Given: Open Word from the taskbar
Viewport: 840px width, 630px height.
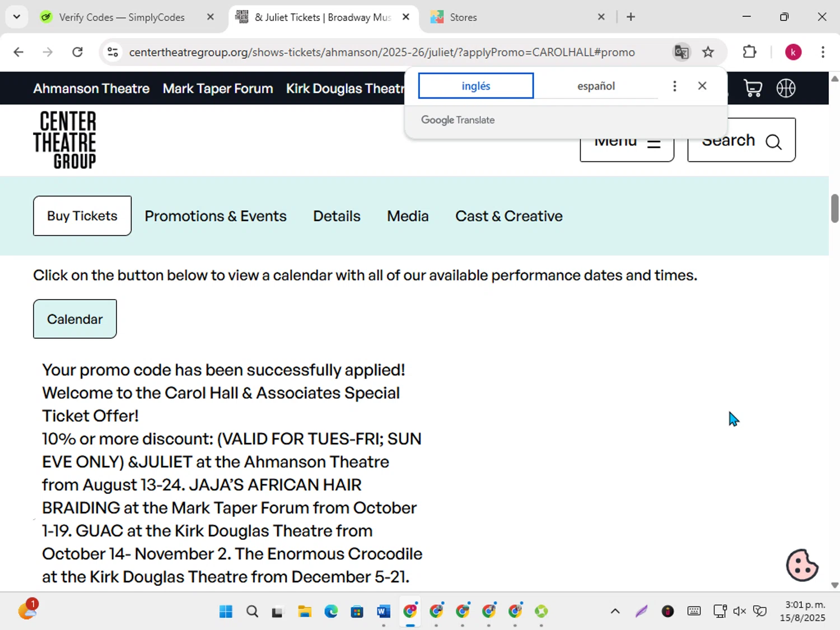Looking at the screenshot, I should tap(383, 612).
